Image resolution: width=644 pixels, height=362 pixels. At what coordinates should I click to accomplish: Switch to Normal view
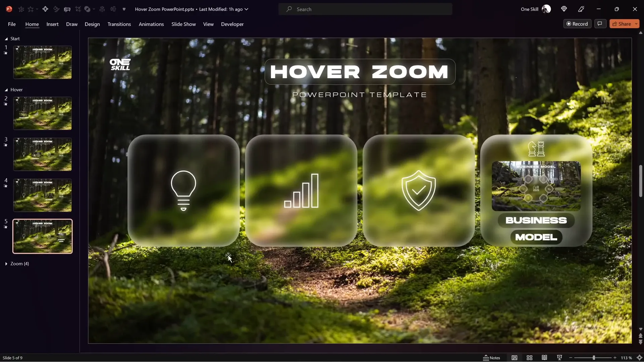[x=514, y=358]
